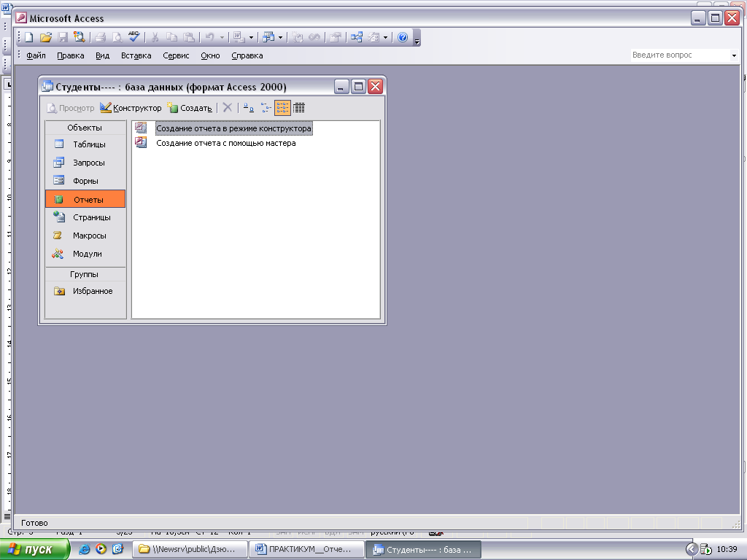This screenshot has width=747, height=560.
Task: Click the Copy icon in main toolbar
Action: [x=171, y=37]
